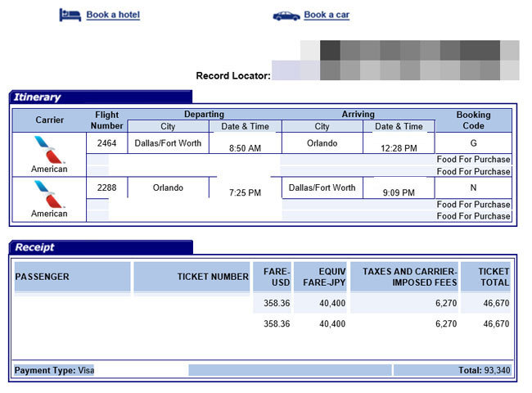
Task: Click the 9:09 PM arrival time
Action: pos(399,193)
